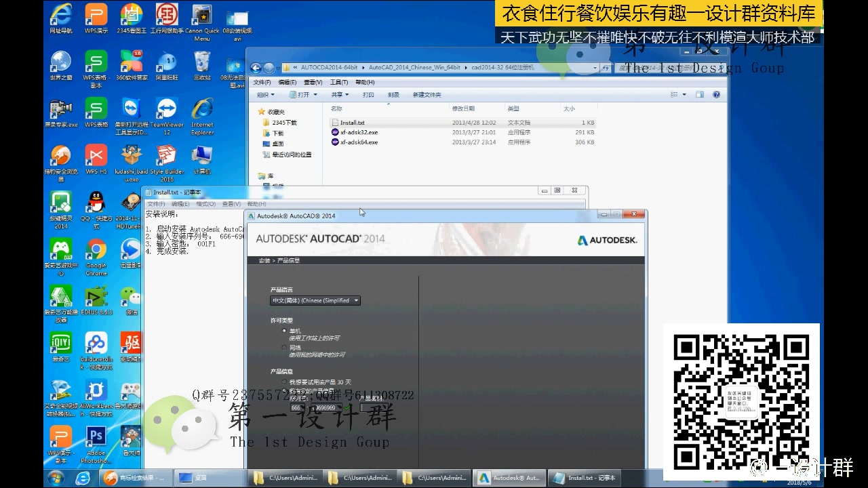Image resolution: width=868 pixels, height=488 pixels.
Task: Open the 组织 dropdown in Explorer toolbar
Action: tap(266, 95)
